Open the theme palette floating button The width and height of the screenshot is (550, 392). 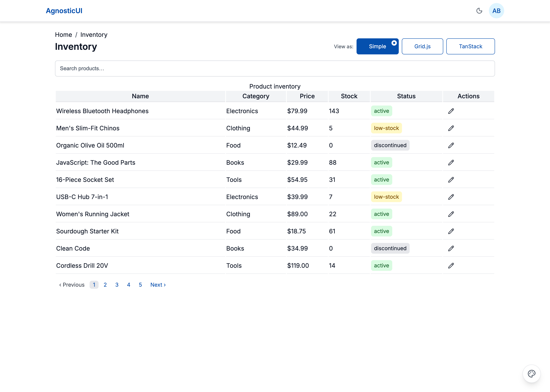[531, 373]
